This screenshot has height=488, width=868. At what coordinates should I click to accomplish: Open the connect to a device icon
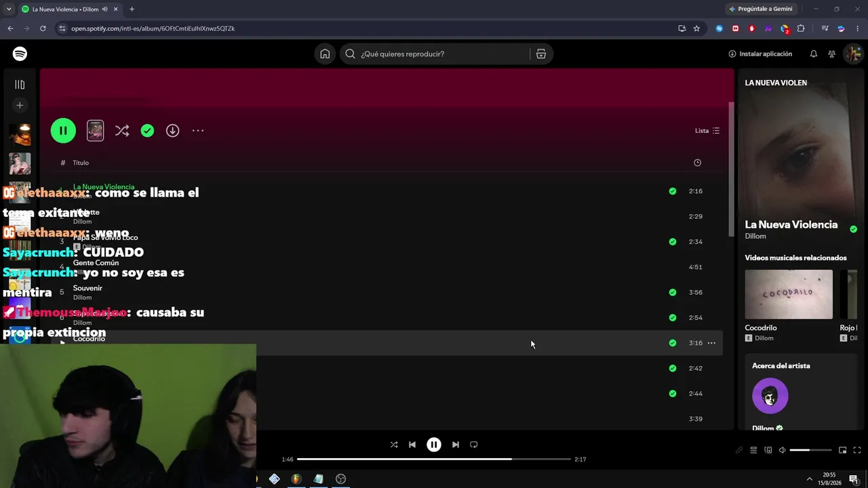[768, 450]
